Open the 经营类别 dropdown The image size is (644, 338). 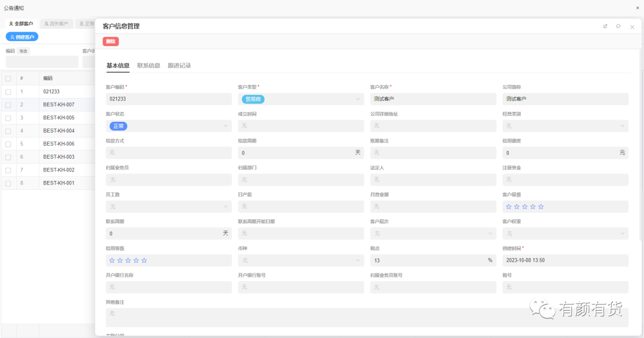pos(623,126)
